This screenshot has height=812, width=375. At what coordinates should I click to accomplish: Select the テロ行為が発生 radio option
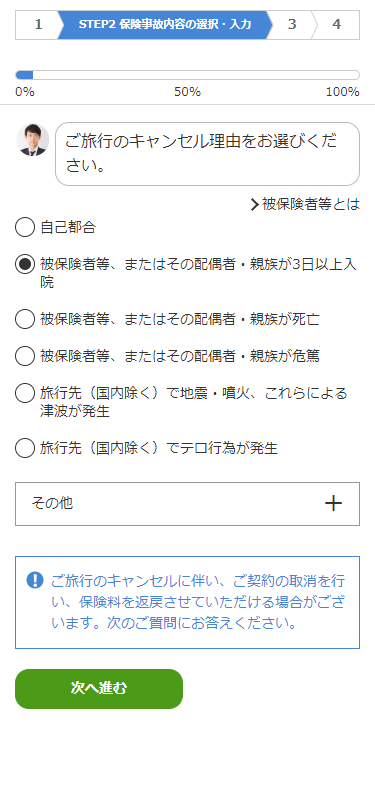click(x=24, y=448)
